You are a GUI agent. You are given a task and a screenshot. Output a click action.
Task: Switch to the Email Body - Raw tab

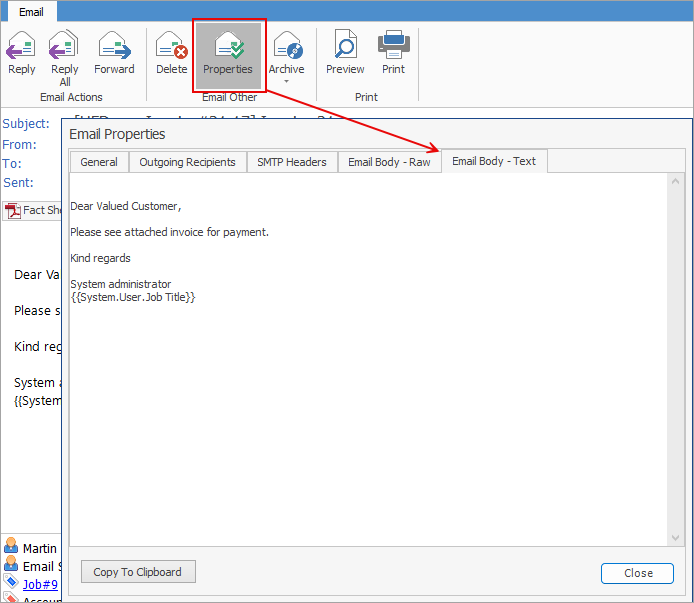[389, 162]
